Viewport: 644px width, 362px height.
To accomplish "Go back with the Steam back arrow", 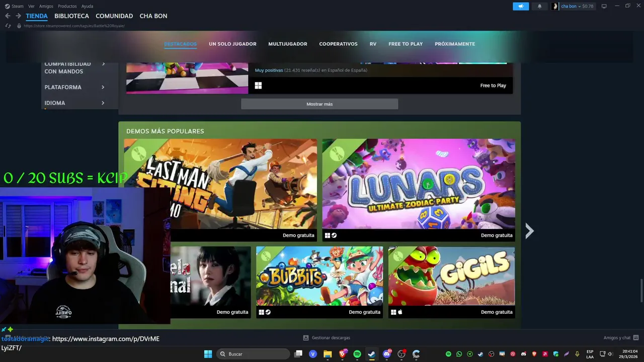I will [8, 16].
